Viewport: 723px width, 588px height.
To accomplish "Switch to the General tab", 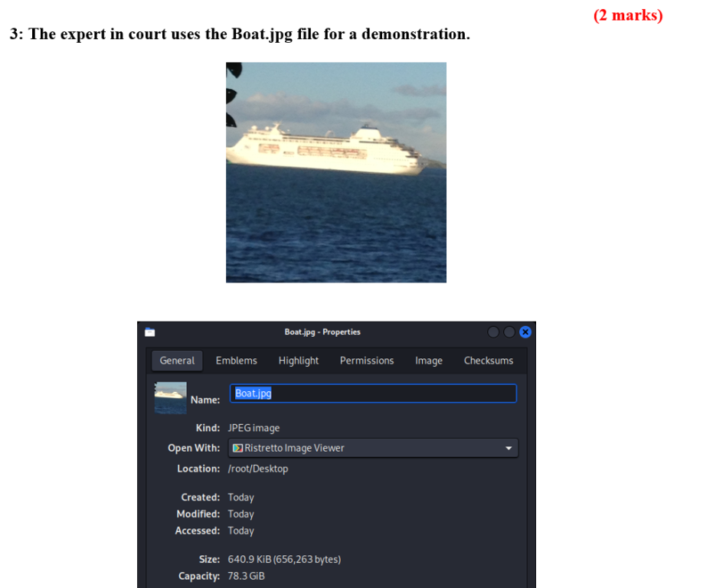I will click(177, 361).
